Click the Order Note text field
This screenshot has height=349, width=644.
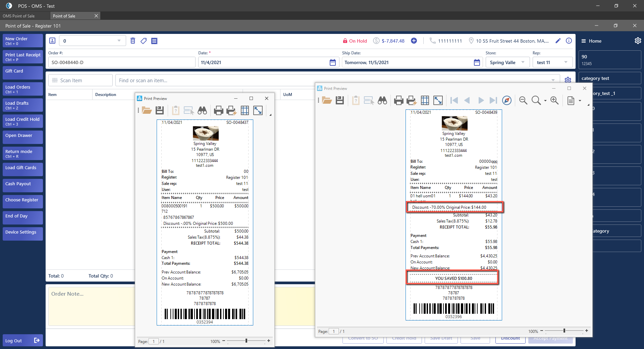[x=91, y=305]
